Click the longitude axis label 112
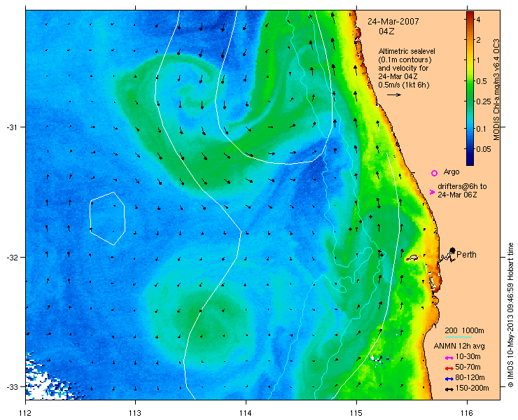 point(25,413)
